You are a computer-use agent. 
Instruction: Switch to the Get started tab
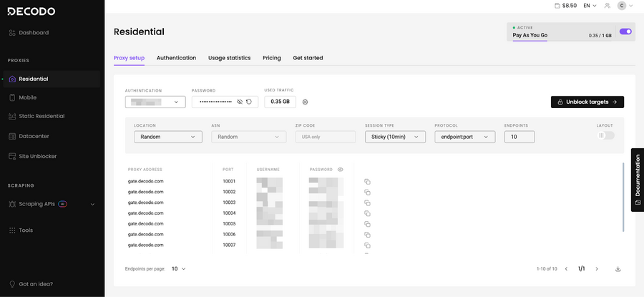click(308, 58)
